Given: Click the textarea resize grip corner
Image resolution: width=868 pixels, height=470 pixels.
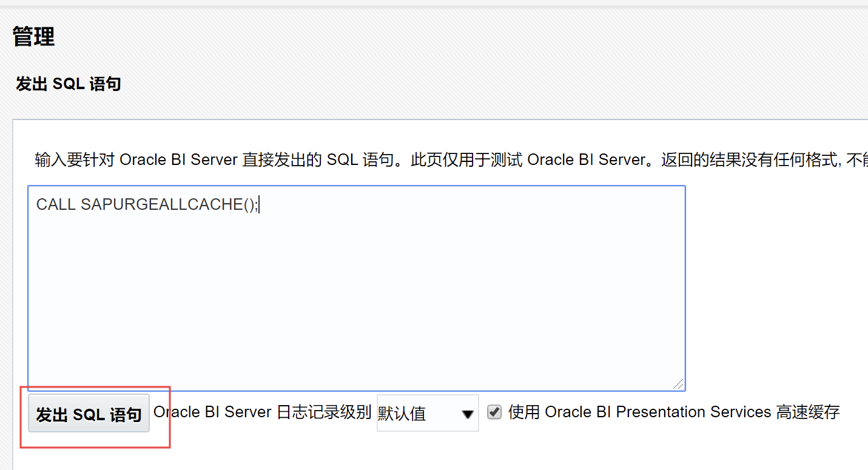Looking at the screenshot, I should 678,384.
